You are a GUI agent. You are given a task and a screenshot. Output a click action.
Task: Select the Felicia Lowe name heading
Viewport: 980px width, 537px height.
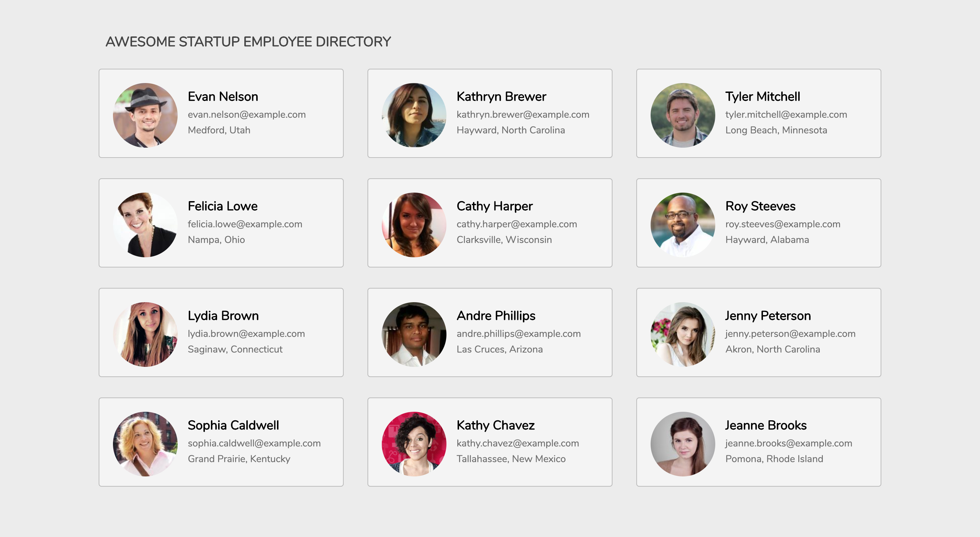[x=223, y=206]
